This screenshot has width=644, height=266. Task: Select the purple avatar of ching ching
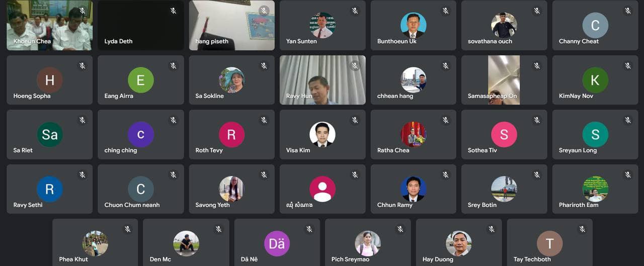[140, 134]
